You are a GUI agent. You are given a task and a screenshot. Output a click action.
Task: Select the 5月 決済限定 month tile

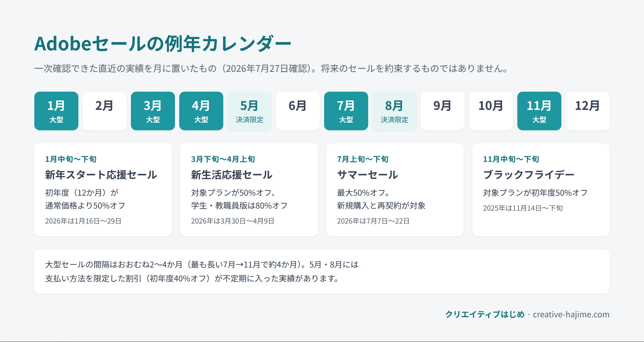click(x=250, y=111)
